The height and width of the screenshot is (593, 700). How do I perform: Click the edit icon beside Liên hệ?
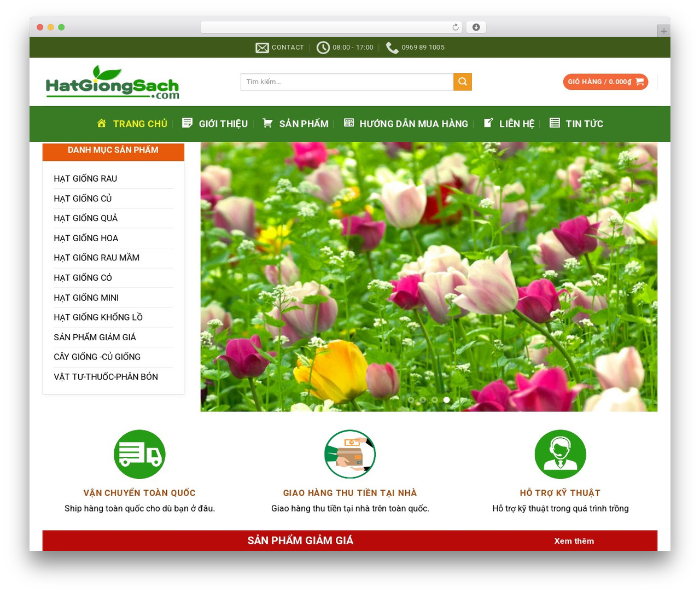[488, 123]
